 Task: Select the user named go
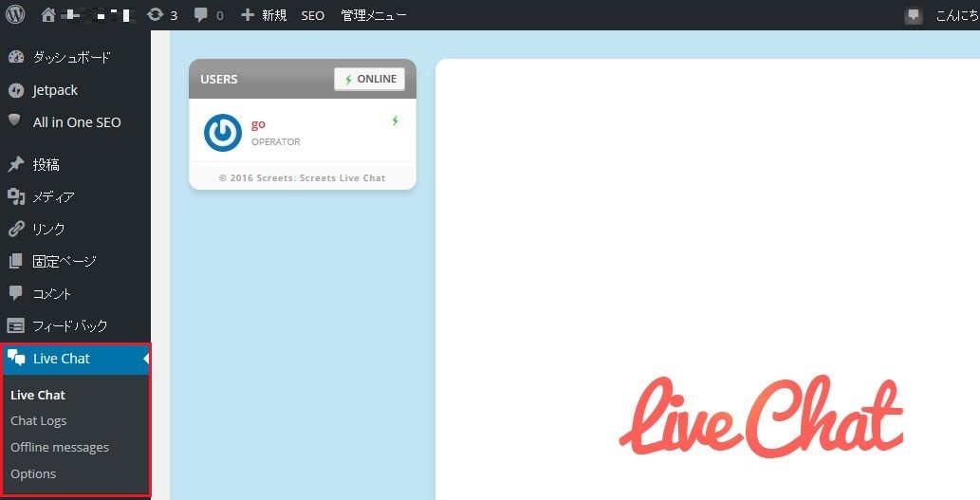(258, 124)
